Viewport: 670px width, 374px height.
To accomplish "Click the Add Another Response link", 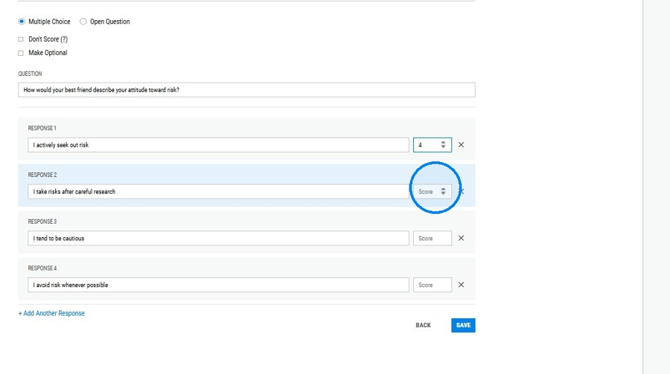I will [x=51, y=313].
